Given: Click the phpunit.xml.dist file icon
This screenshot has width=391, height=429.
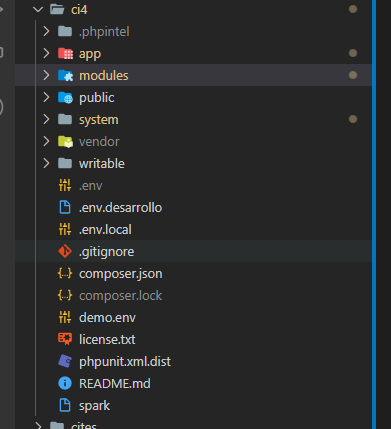Looking at the screenshot, I should pyautogui.click(x=65, y=361).
